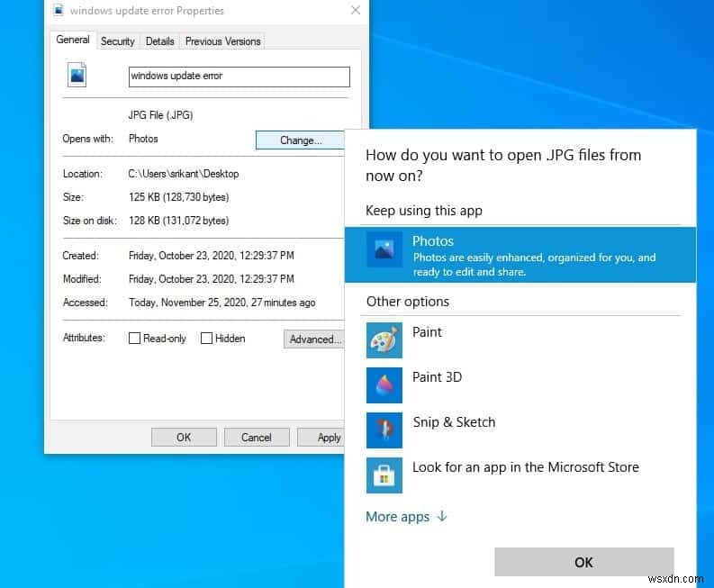The image size is (714, 588).
Task: Click the location path 'C:\Users\srikant\Desktop'
Action: pyautogui.click(x=184, y=174)
